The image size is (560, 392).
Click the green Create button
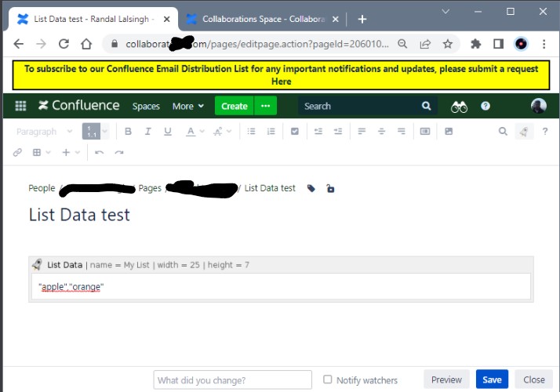pos(235,106)
